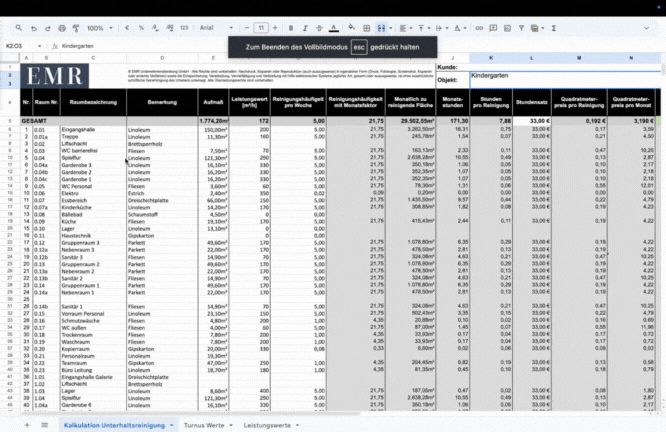666x432 pixels.
Task: Activate the paint format roller icon
Action: click(x=75, y=28)
